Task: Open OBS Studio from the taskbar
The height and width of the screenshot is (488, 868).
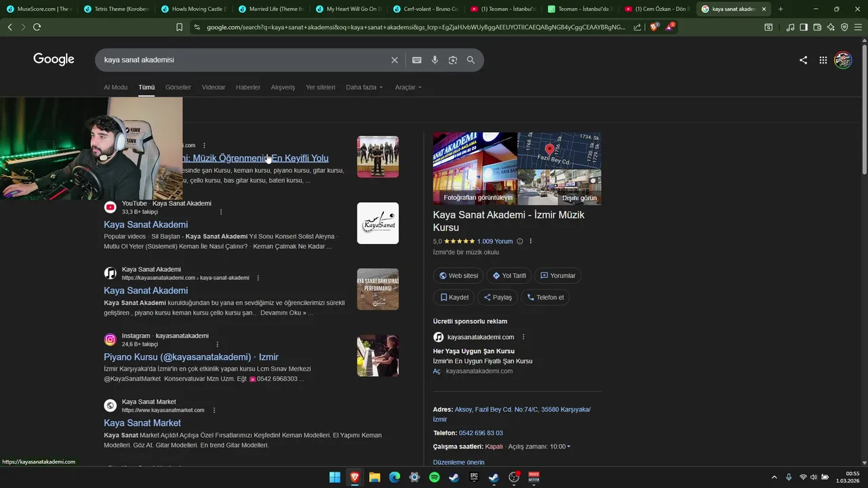Action: [x=514, y=477]
